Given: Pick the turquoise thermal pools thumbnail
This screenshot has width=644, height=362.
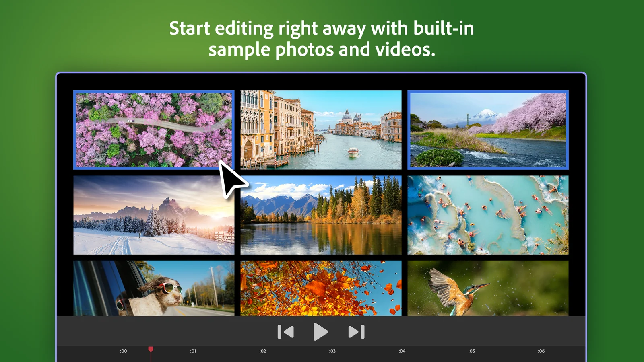Looking at the screenshot, I should (488, 215).
